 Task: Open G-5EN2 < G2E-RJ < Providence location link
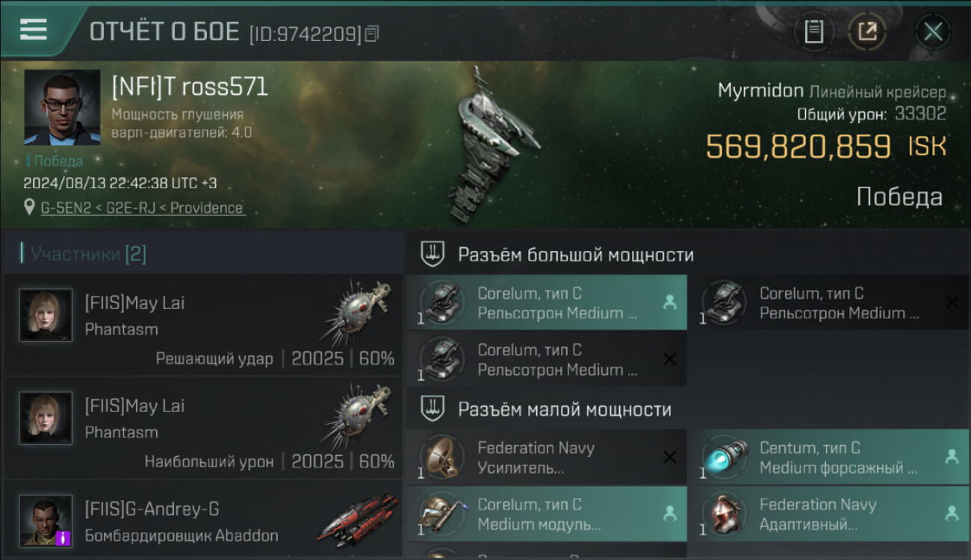(143, 208)
